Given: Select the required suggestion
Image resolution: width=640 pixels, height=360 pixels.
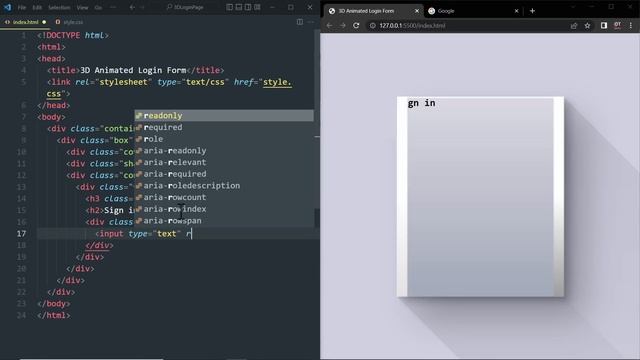Looking at the screenshot, I should coord(224,127).
